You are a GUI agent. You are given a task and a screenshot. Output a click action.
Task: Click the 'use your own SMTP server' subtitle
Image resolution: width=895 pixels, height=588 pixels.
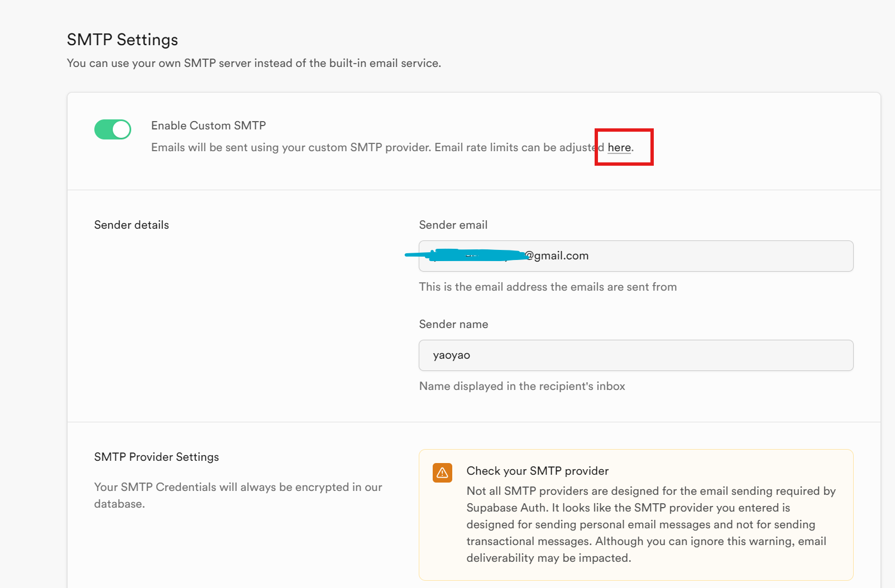tap(253, 63)
